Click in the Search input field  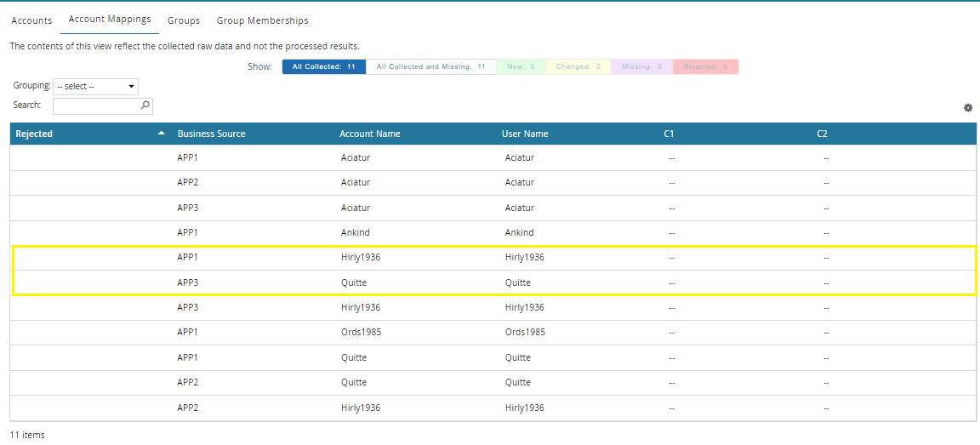pyautogui.click(x=95, y=106)
